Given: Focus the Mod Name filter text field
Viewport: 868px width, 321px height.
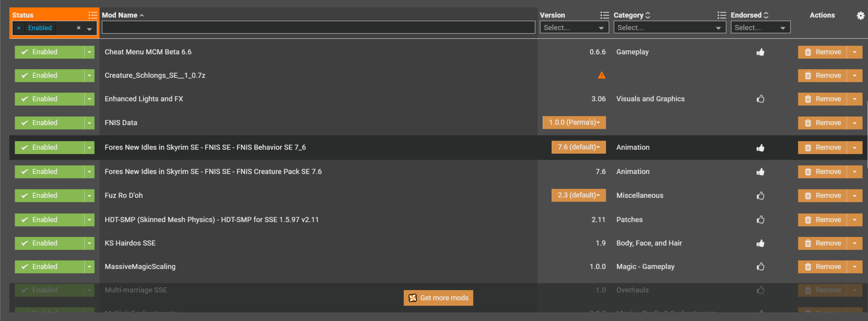Looking at the screenshot, I should pyautogui.click(x=318, y=28).
